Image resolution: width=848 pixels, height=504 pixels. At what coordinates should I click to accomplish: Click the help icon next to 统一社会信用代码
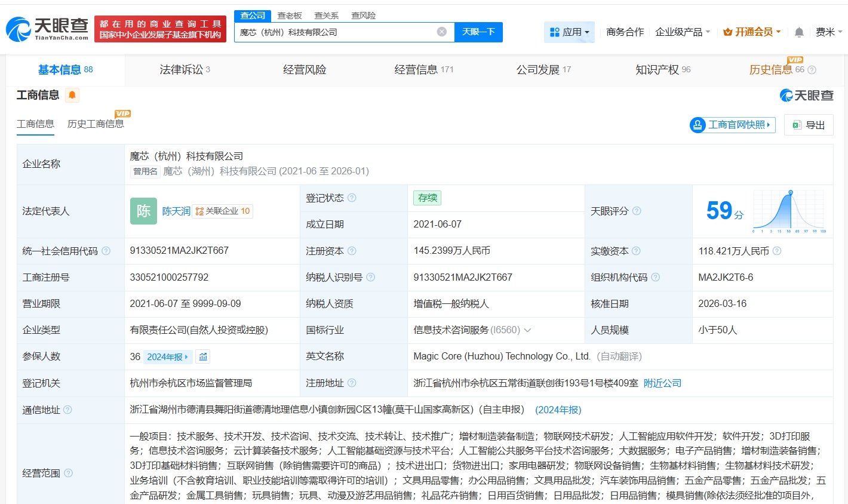[106, 251]
